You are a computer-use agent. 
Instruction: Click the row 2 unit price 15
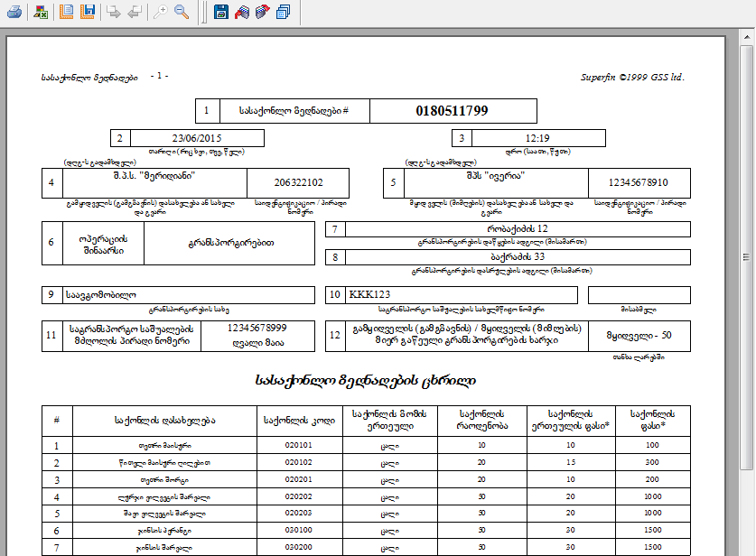point(571,462)
